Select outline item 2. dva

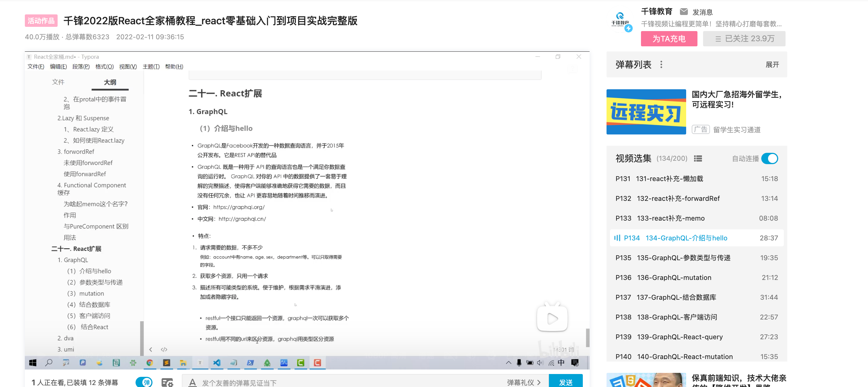[65, 338]
